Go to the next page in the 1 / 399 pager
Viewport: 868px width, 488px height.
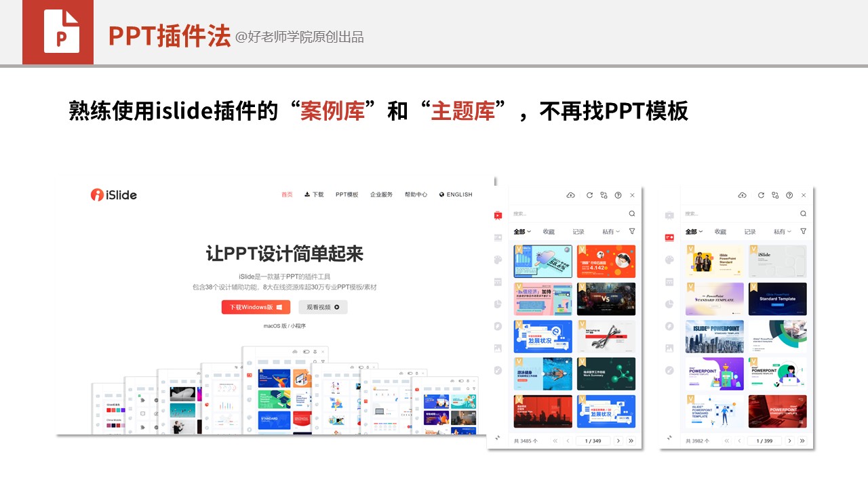(789, 441)
